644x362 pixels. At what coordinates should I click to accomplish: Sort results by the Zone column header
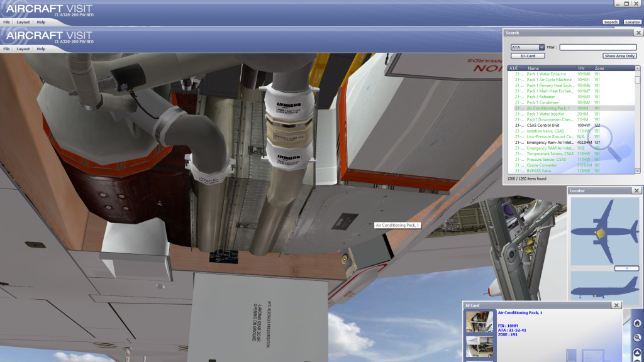pyautogui.click(x=614, y=68)
